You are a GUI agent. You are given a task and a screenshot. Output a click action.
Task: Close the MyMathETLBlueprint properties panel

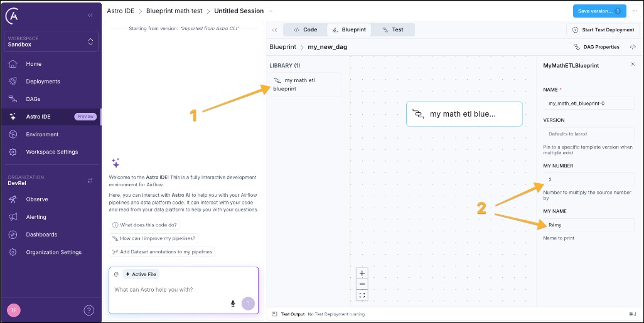click(632, 65)
